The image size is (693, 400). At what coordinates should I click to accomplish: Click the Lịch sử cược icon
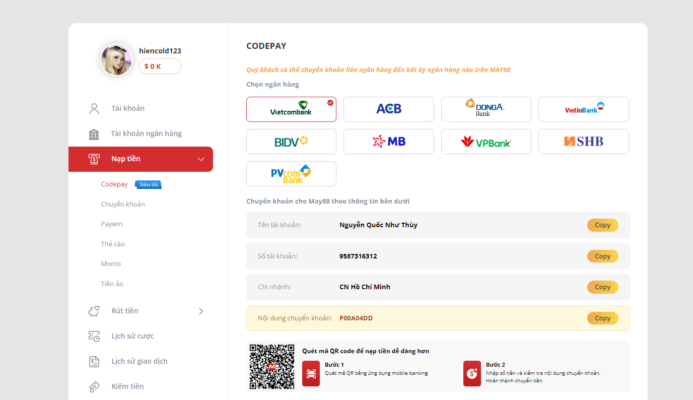click(x=94, y=336)
